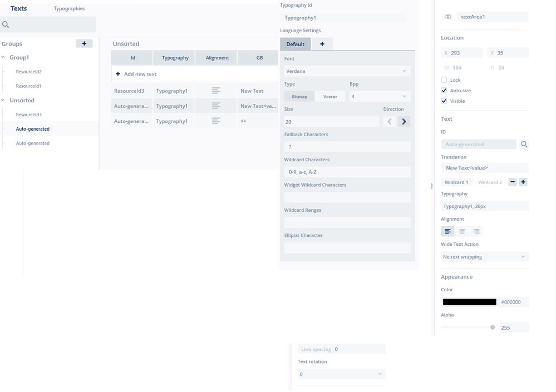
Task: Toggle the Visible checkbox
Action: pos(444,101)
